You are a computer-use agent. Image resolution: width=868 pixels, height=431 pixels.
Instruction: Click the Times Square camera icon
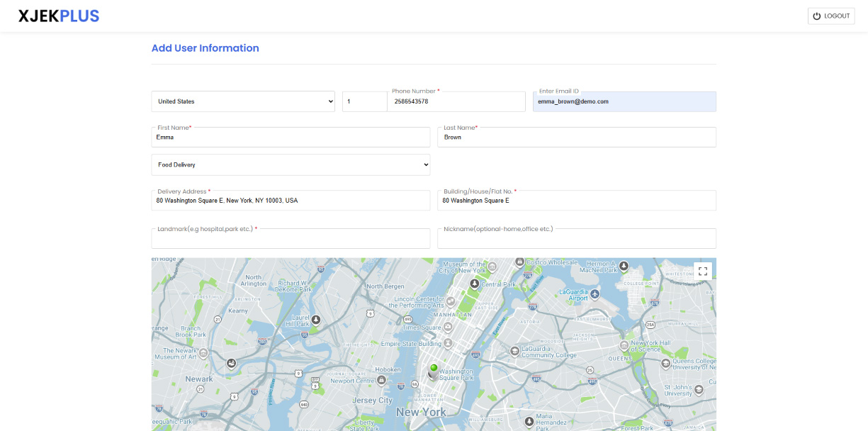(448, 327)
